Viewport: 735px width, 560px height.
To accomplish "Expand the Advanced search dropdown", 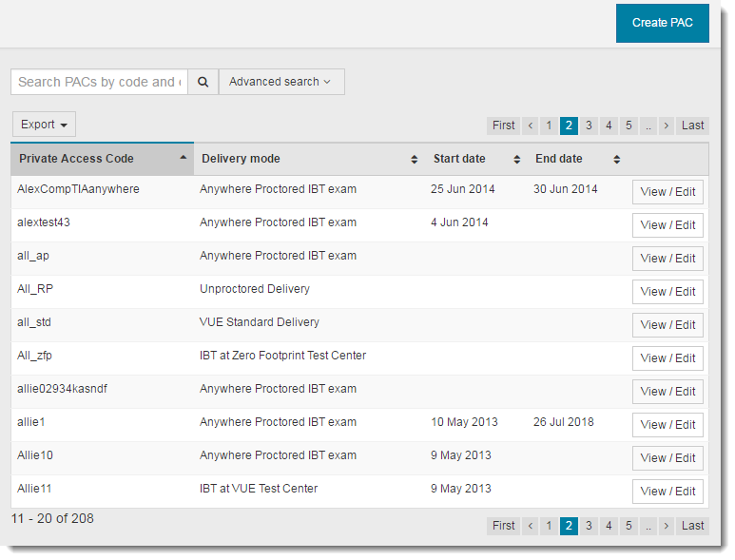I will 281,82.
